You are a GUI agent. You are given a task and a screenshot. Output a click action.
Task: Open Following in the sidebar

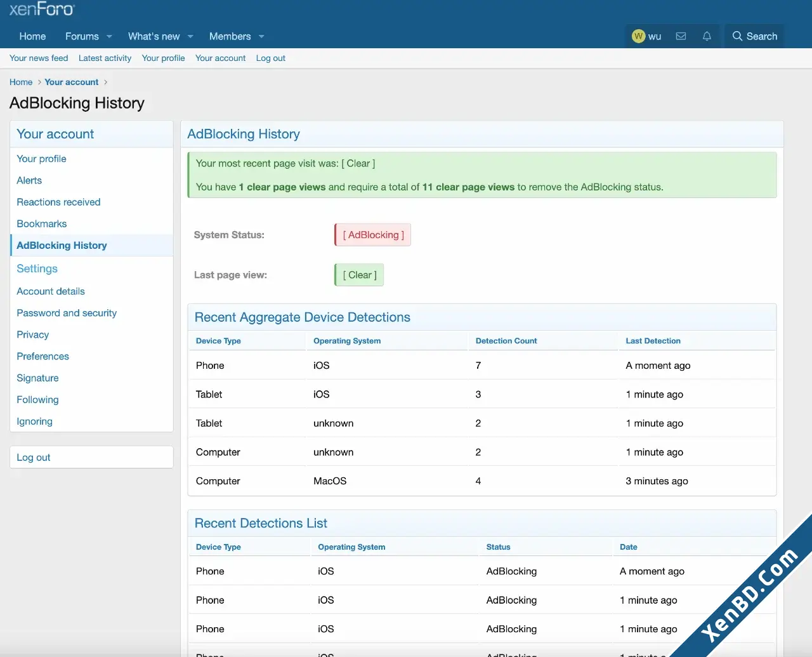click(91, 399)
